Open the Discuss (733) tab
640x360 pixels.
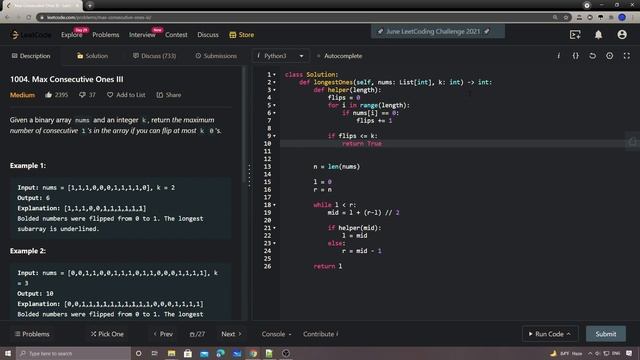[x=154, y=56]
